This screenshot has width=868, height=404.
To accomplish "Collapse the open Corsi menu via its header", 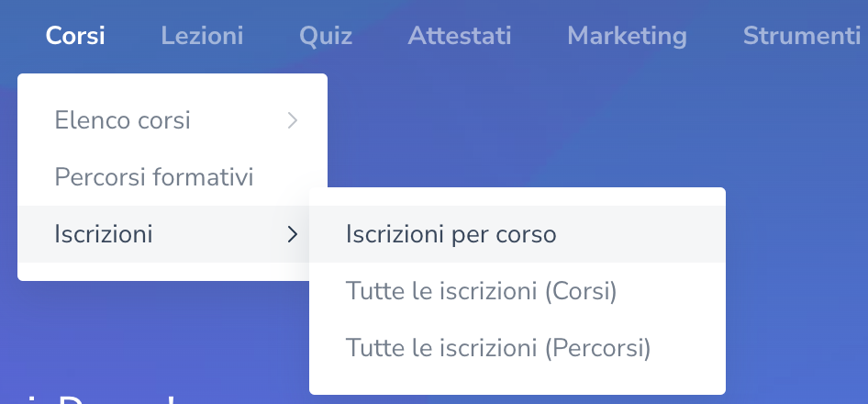I will [x=75, y=36].
